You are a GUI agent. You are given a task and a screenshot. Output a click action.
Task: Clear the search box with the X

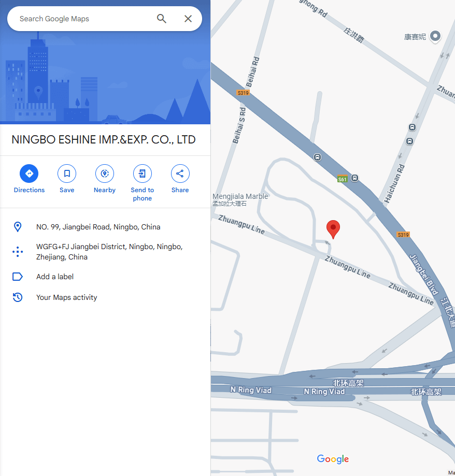click(x=188, y=19)
